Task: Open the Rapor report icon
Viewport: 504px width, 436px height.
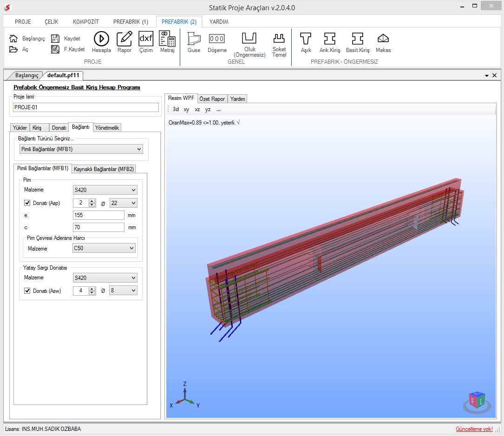Action: tap(124, 39)
